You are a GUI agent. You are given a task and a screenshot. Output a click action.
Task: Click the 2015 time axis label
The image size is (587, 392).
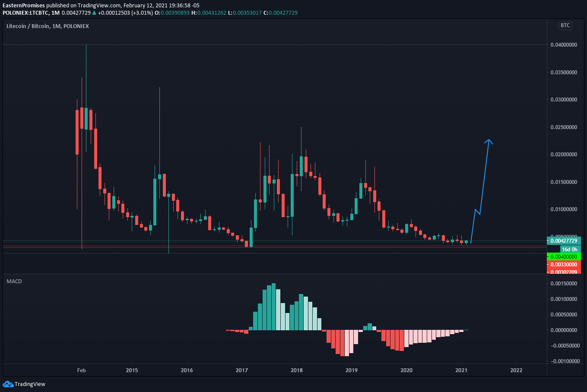tap(132, 370)
